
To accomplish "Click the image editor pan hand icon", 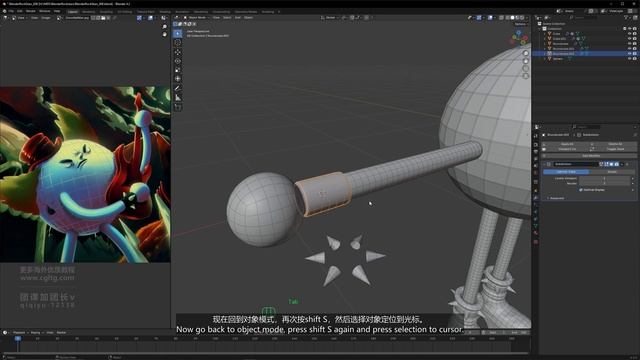I will 164,35.
